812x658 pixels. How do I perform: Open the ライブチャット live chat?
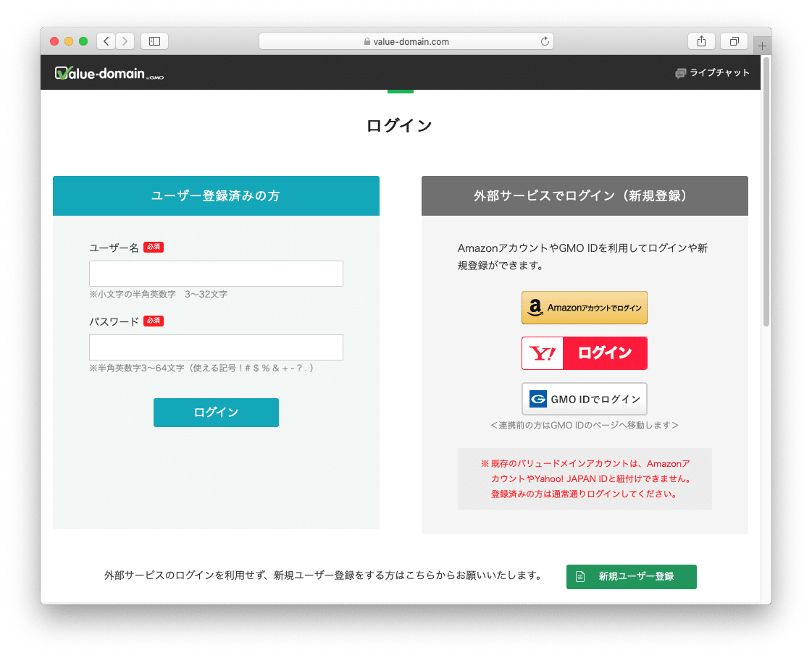click(713, 73)
